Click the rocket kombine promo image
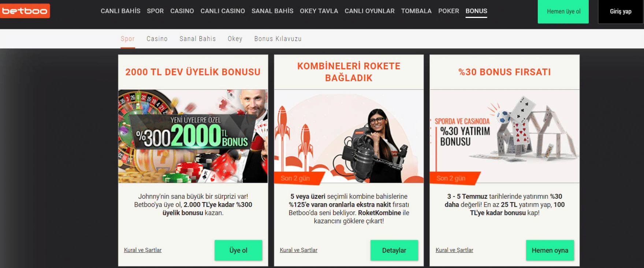 click(x=349, y=136)
